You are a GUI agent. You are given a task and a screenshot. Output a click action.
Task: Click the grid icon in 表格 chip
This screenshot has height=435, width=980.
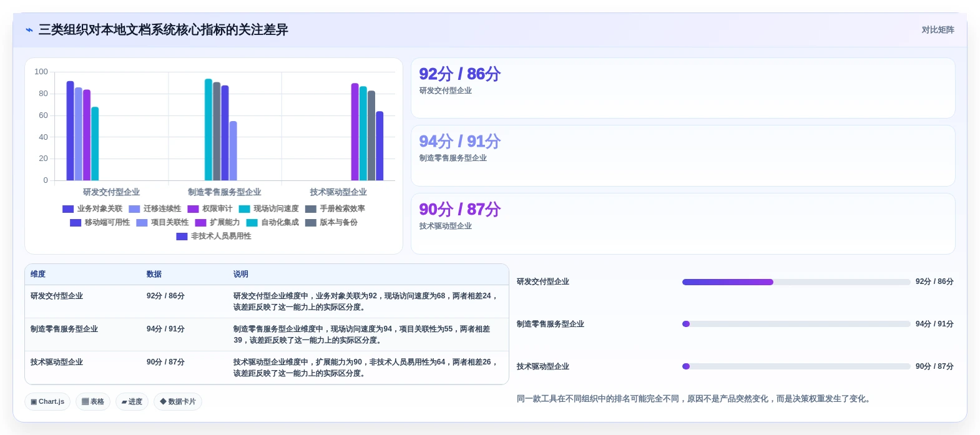[x=85, y=402]
